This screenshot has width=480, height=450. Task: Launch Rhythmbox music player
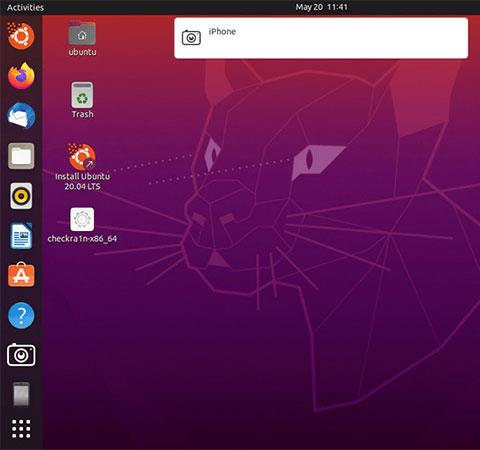coord(21,196)
